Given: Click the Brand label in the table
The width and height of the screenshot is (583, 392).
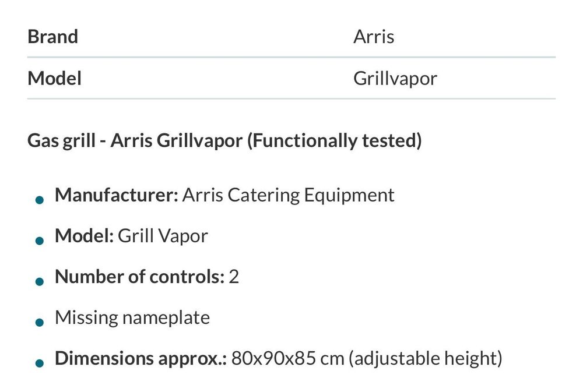Looking at the screenshot, I should click(53, 37).
